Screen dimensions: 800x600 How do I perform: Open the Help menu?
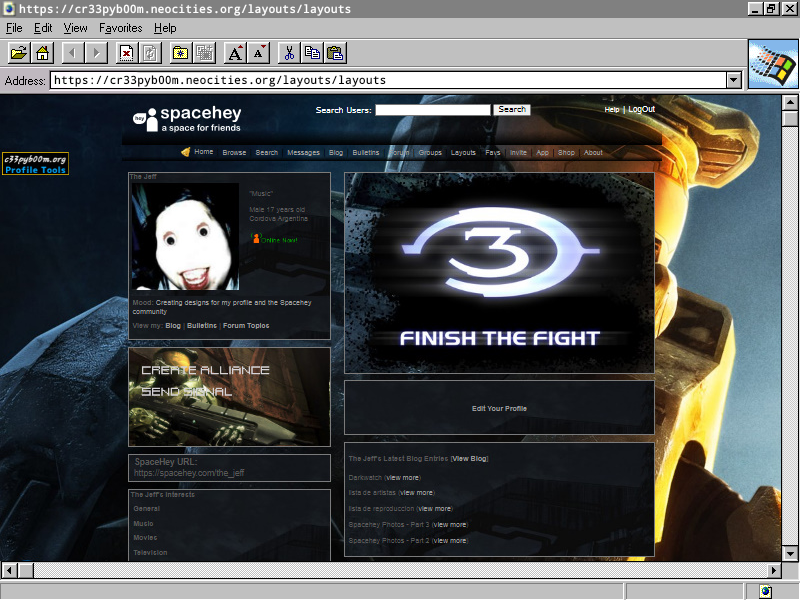165,28
